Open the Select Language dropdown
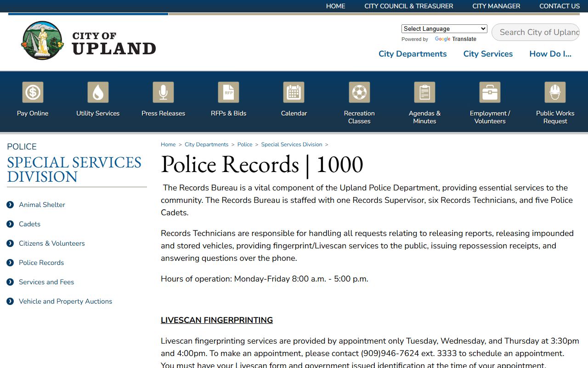Screen dimensions: 588x368 click(444, 29)
